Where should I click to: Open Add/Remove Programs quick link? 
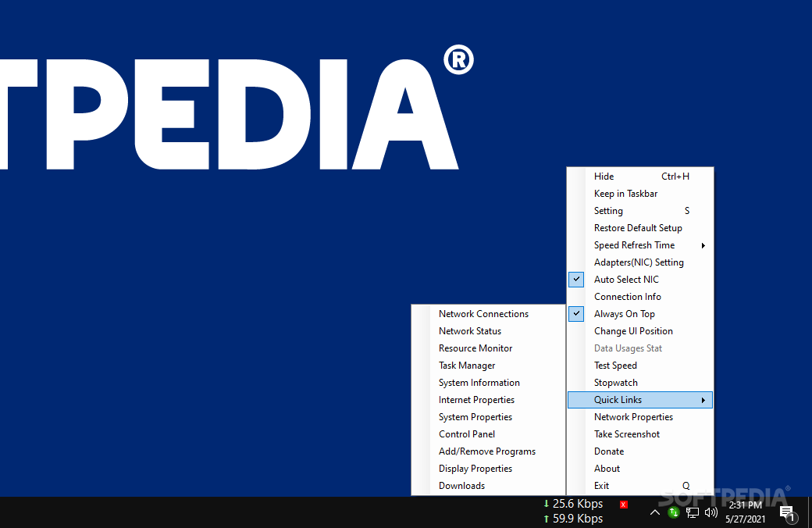[x=488, y=451]
